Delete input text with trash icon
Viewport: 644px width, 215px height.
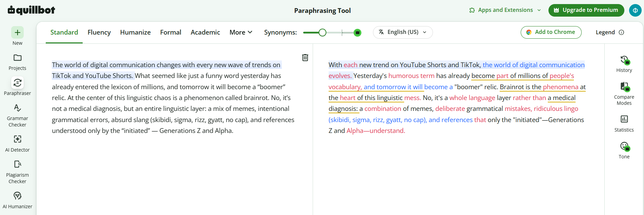(x=305, y=58)
